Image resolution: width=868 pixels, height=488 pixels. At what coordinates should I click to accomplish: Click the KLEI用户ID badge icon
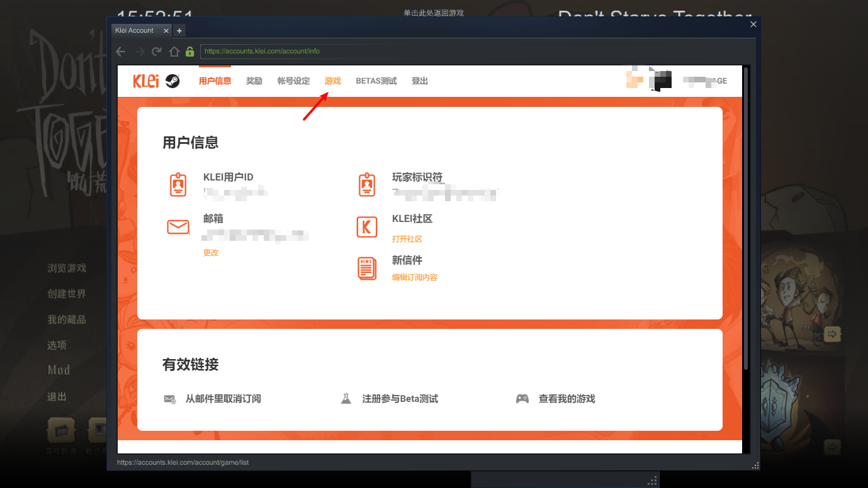pyautogui.click(x=178, y=185)
